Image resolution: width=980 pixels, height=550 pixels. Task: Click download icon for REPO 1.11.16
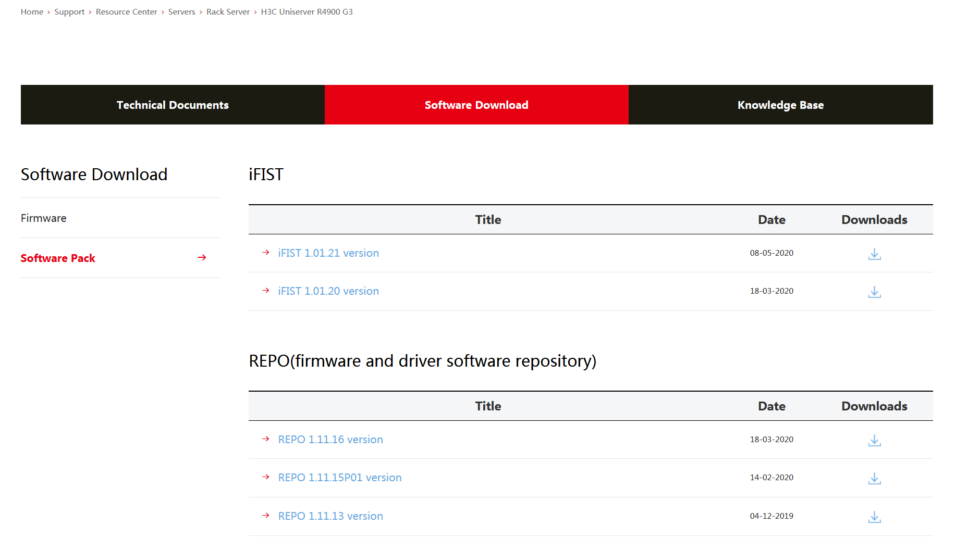[874, 440]
